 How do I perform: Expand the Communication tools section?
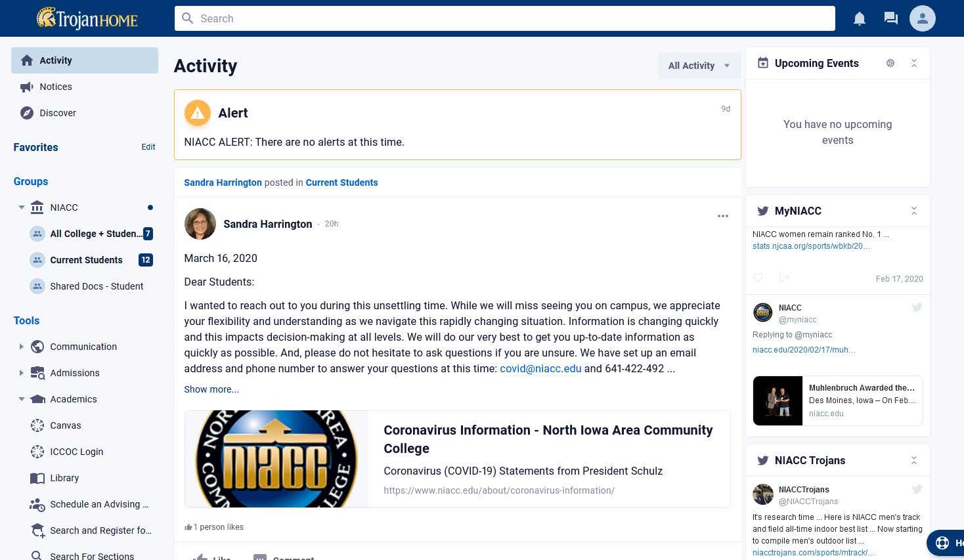click(22, 347)
